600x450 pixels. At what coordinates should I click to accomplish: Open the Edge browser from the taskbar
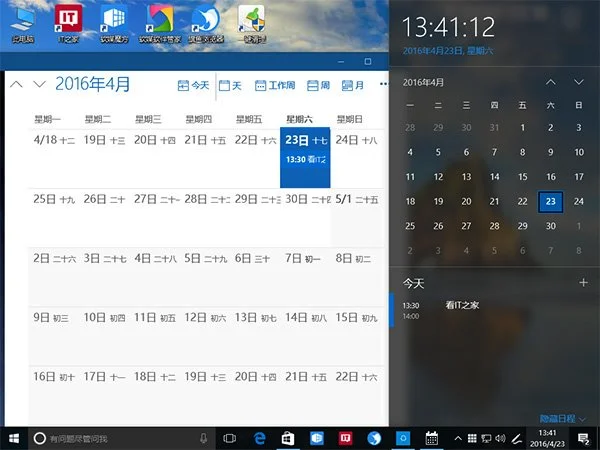258,438
